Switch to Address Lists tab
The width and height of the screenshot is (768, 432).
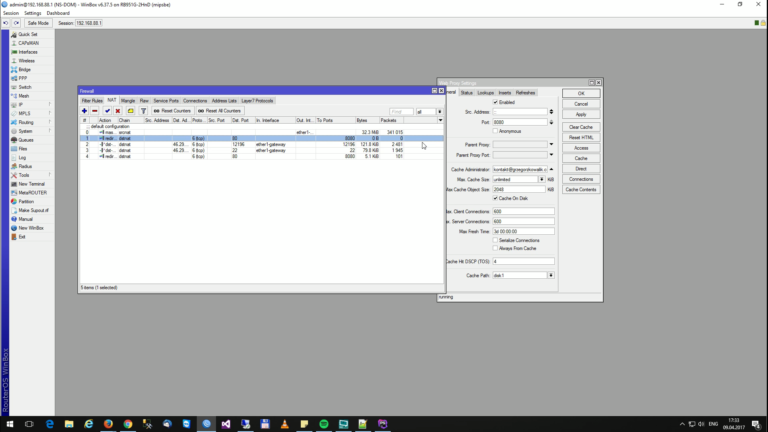point(224,101)
